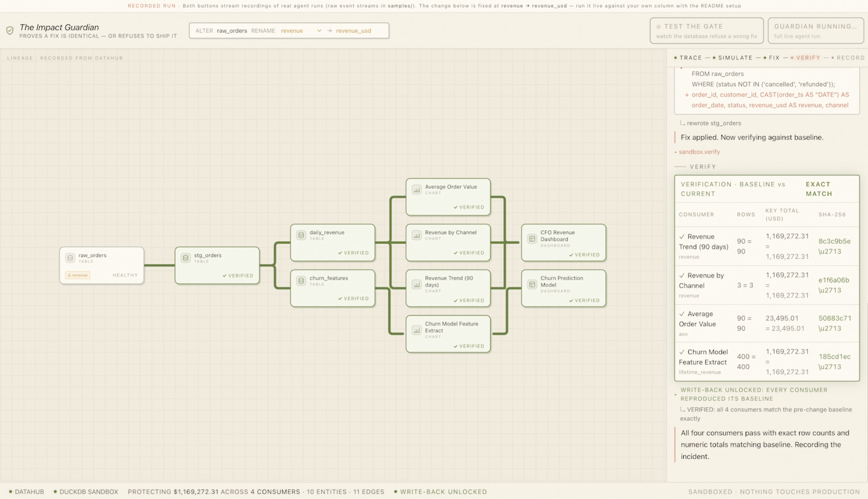Select the stg_orders lineage node
Screen dimensions: 868x499
217,266
